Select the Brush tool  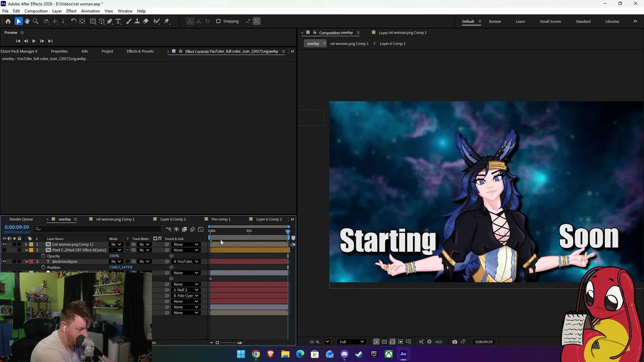click(x=129, y=21)
